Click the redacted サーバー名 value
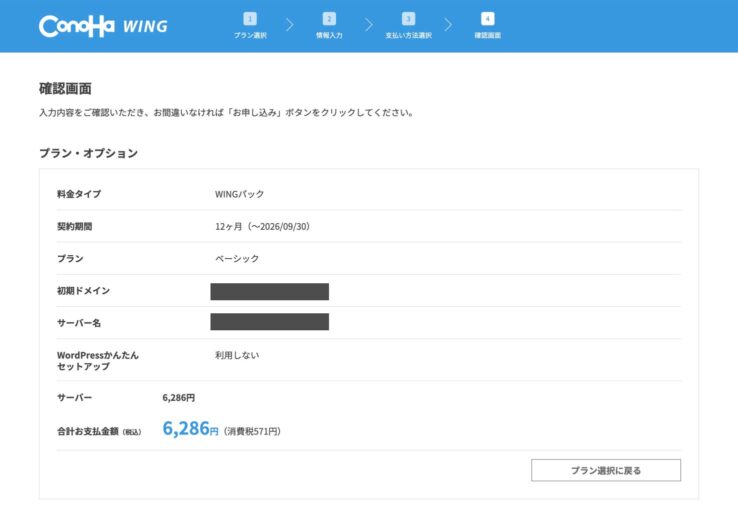738x524 pixels. coord(269,322)
